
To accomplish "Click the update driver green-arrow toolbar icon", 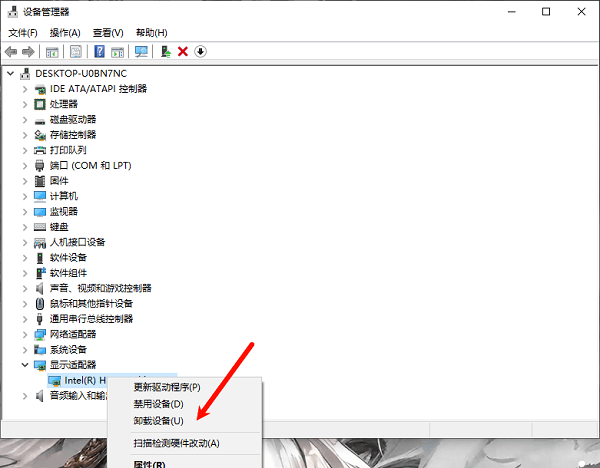I will pos(166,51).
